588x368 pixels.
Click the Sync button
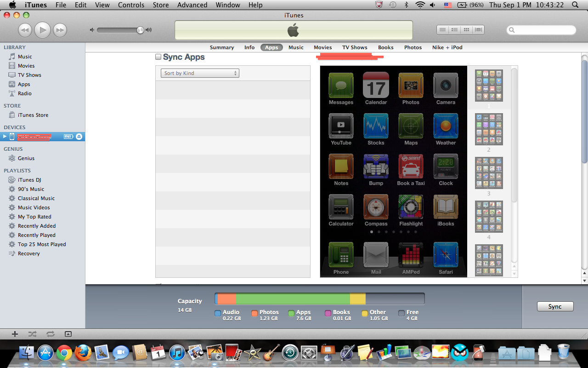click(555, 306)
